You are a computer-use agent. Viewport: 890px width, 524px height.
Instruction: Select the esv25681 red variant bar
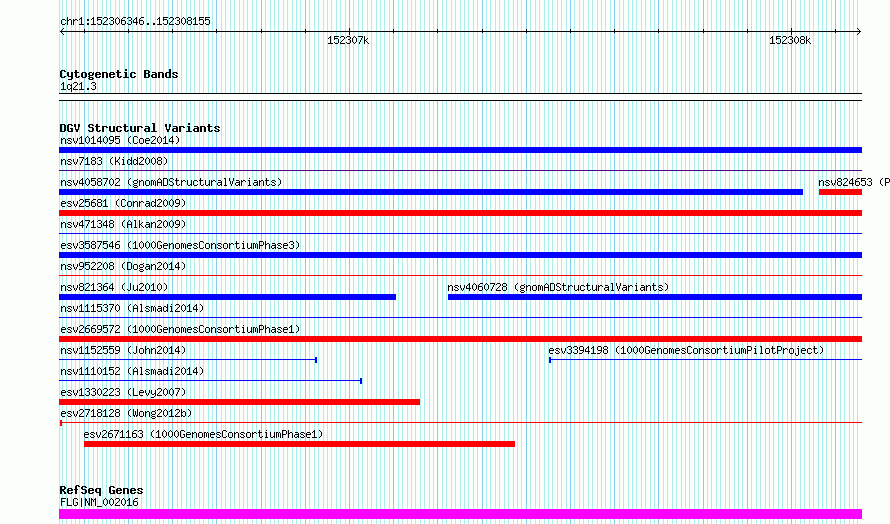tap(460, 213)
